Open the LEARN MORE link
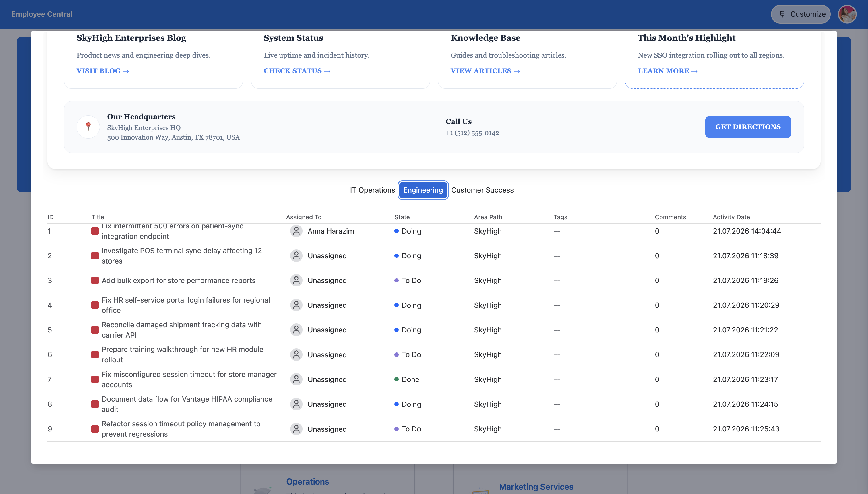Screen dimensions: 868x494 668,71
